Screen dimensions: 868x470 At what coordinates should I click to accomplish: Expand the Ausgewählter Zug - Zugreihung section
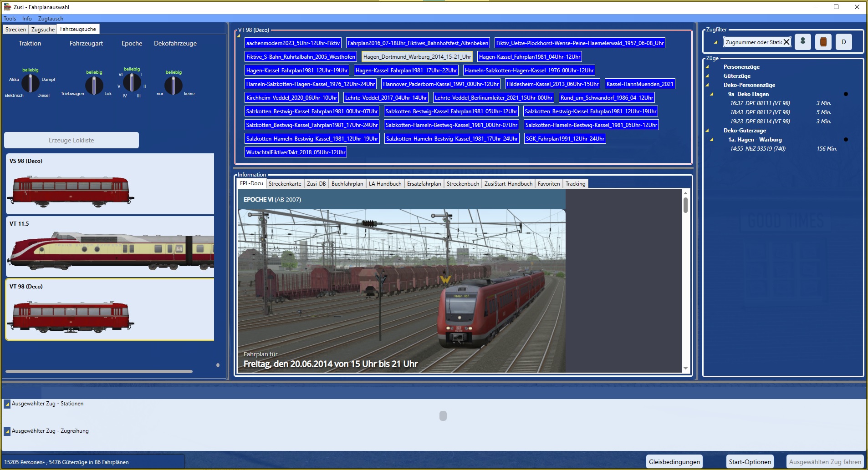tap(7, 431)
